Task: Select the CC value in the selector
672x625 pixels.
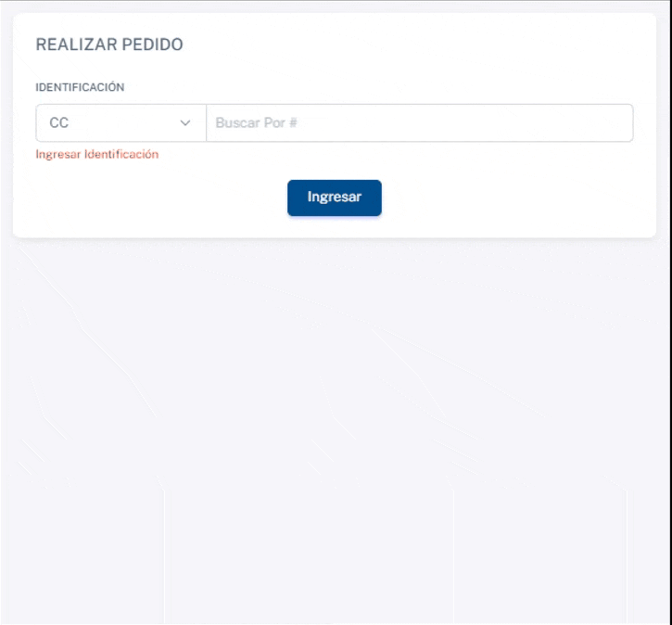Action: point(59,122)
